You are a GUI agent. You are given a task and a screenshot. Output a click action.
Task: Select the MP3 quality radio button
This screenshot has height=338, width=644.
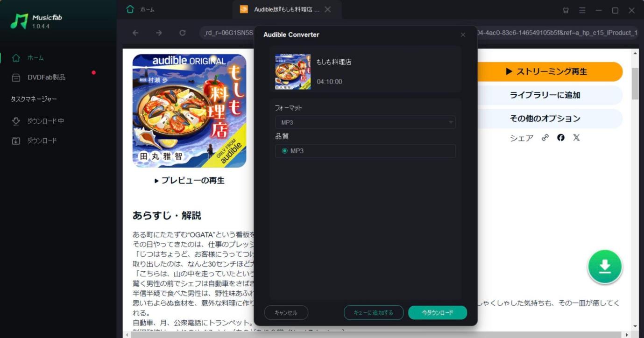[285, 151]
